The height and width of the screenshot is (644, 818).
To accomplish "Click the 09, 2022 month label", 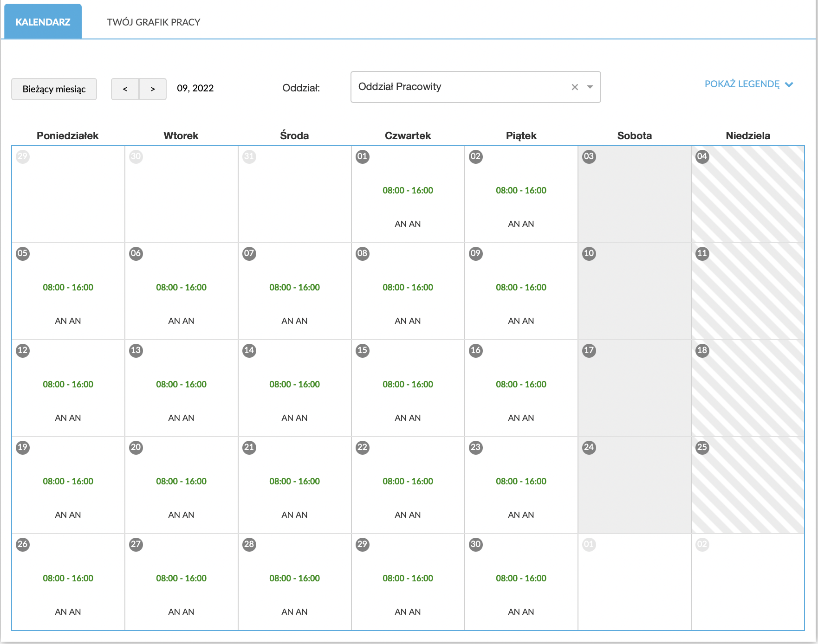I will point(195,88).
